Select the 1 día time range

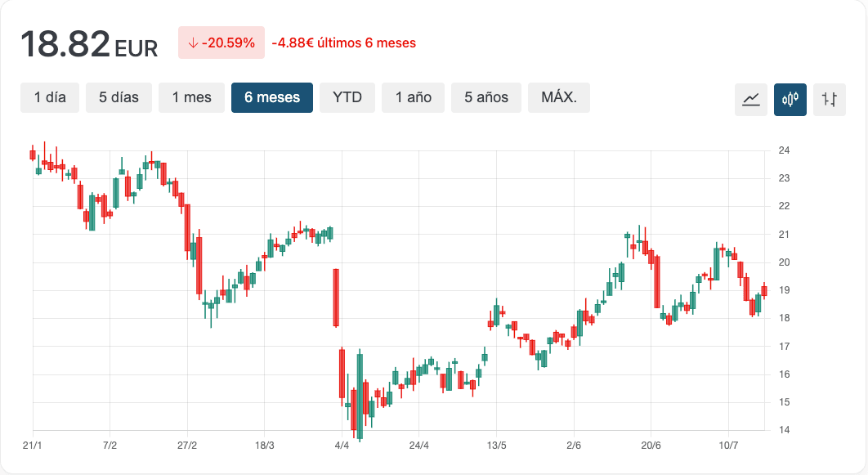coord(50,97)
